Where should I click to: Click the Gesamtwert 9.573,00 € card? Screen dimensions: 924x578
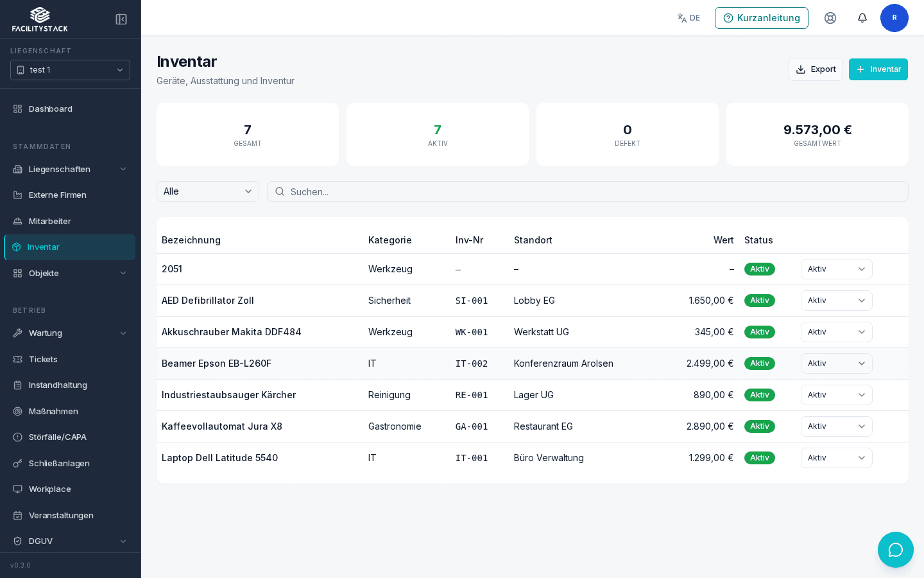click(817, 134)
